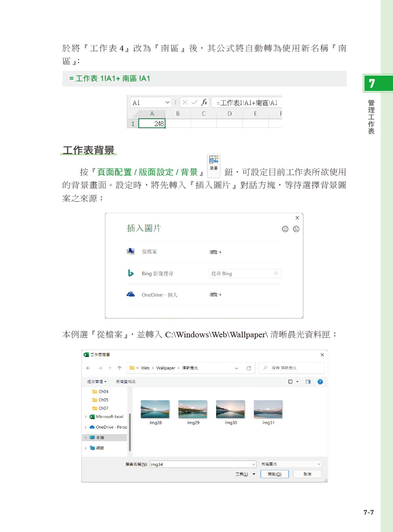Click the insert function fx icon
393x532 pixels.
[x=204, y=102]
